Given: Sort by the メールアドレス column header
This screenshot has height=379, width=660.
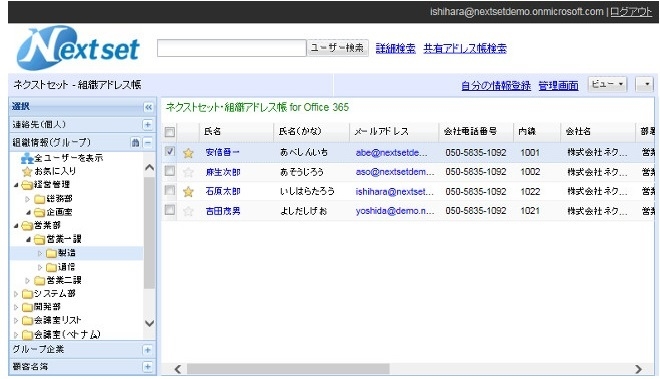Looking at the screenshot, I should click(x=394, y=132).
